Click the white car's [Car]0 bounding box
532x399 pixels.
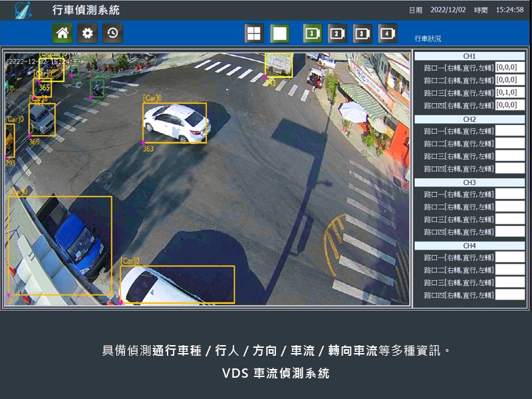174,123
